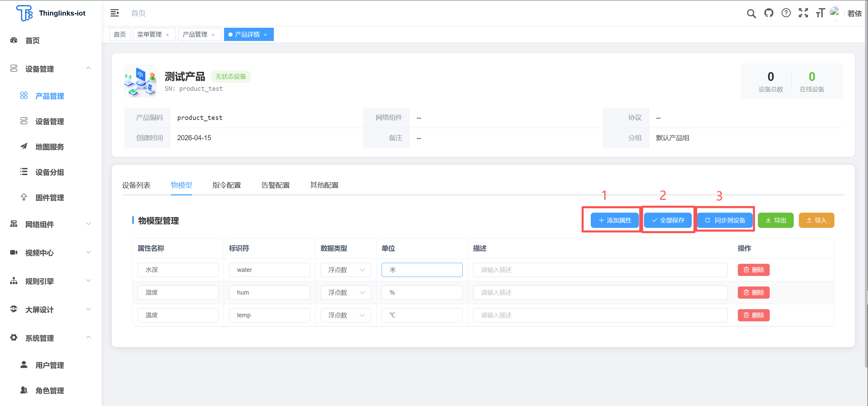
Task: Switch to the 指令配置 tab
Action: click(x=226, y=185)
